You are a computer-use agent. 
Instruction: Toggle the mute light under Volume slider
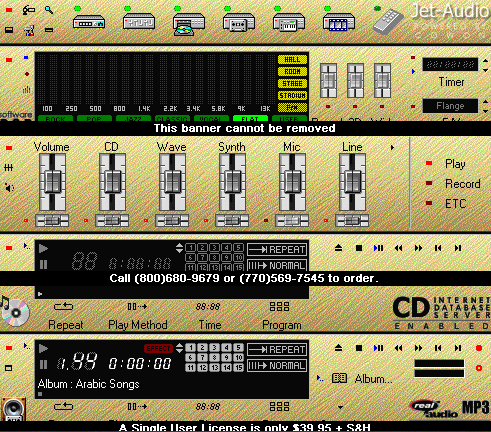pos(26,221)
